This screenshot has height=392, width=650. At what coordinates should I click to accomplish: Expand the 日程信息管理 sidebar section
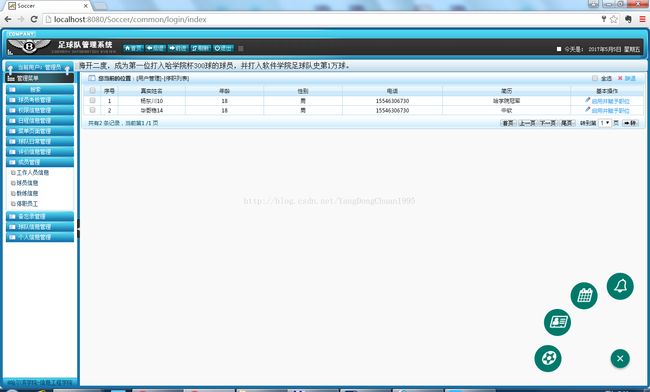(x=40, y=121)
